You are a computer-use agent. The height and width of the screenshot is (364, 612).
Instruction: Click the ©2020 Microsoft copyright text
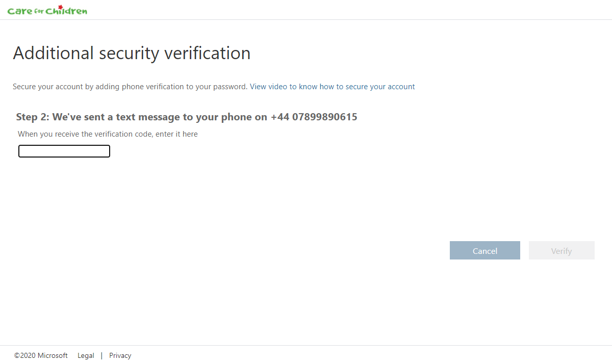click(41, 355)
